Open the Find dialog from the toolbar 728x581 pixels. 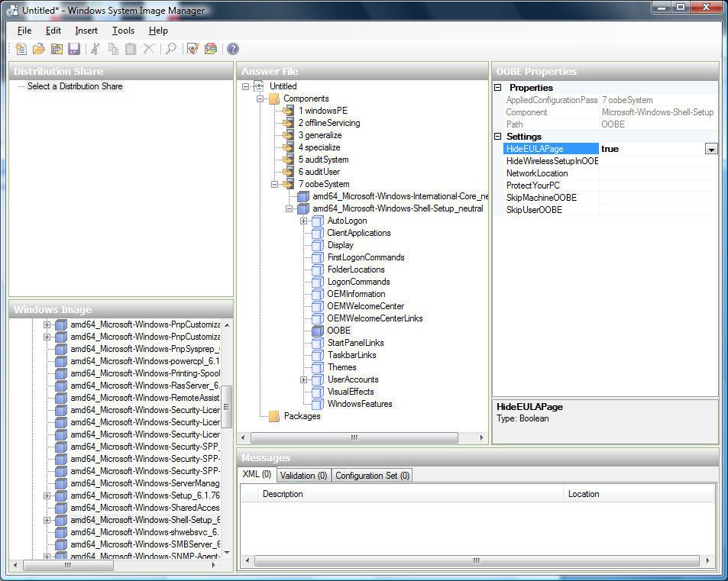pos(172,48)
